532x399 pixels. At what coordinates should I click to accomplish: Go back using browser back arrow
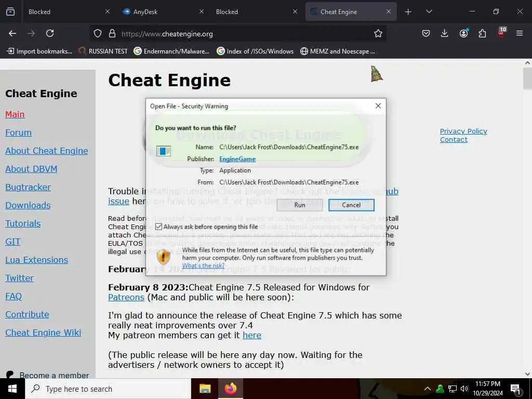point(12,33)
